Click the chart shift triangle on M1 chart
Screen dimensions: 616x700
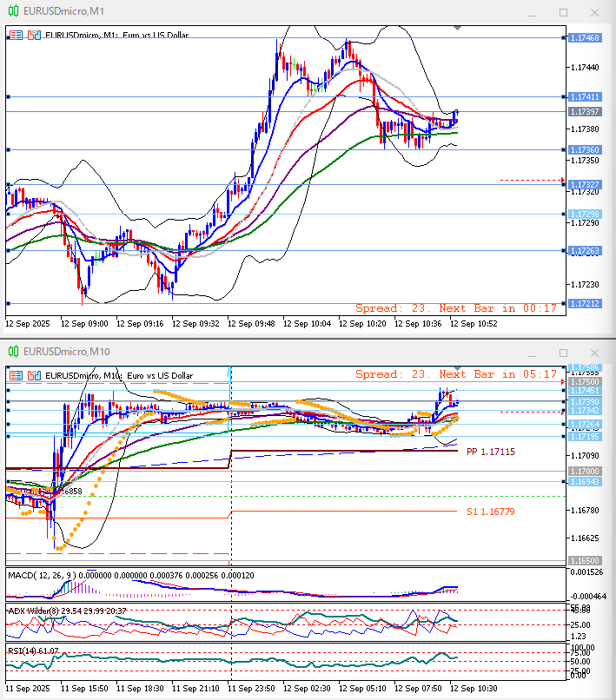pyautogui.click(x=458, y=29)
